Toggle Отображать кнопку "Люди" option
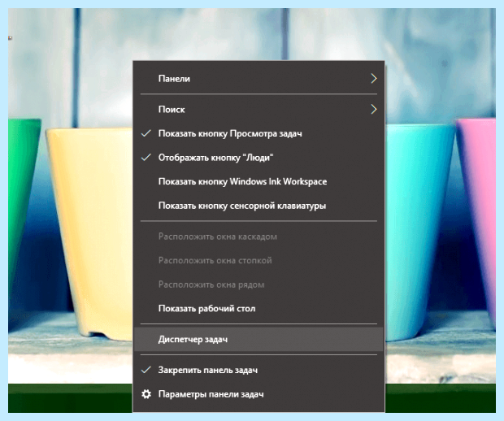The height and width of the screenshot is (421, 504). coord(259,158)
